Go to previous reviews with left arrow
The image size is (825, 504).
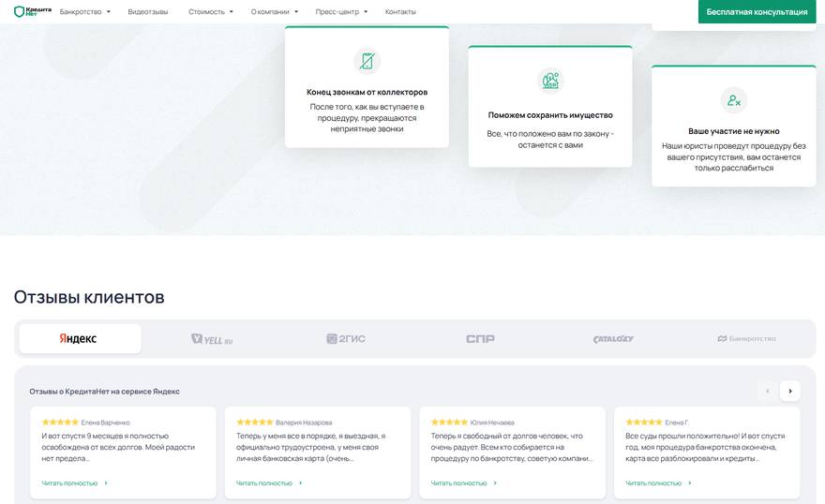767,391
